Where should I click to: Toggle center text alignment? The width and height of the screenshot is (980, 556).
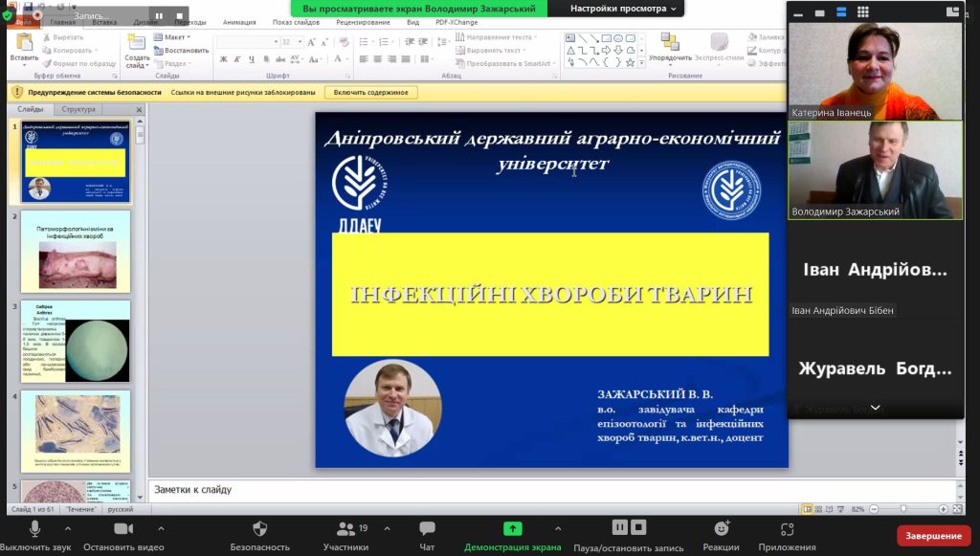pyautogui.click(x=377, y=59)
